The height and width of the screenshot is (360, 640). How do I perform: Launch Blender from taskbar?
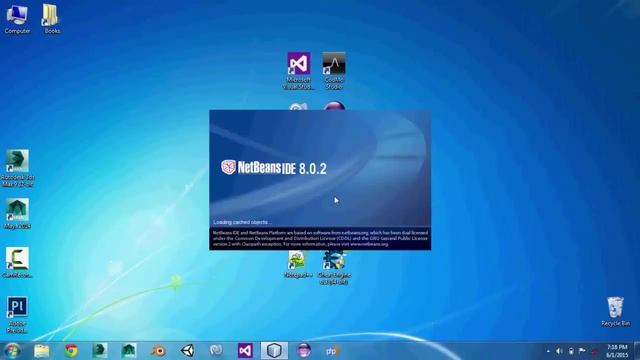pos(158,351)
